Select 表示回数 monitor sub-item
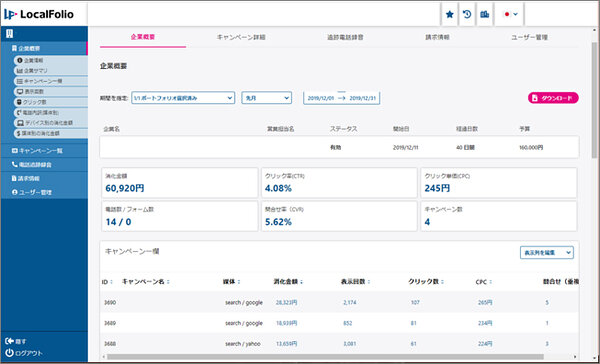The image size is (600, 364). pyautogui.click(x=51, y=92)
